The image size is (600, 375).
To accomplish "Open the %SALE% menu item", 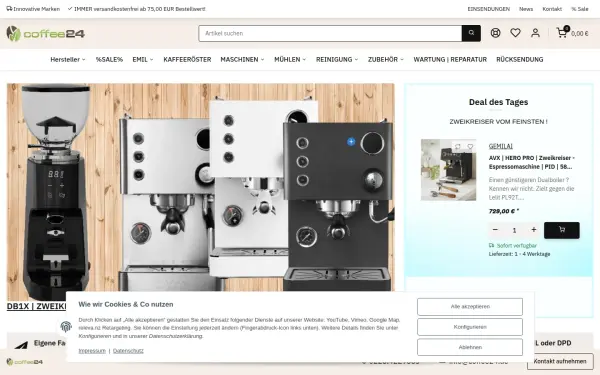I will pos(109,59).
